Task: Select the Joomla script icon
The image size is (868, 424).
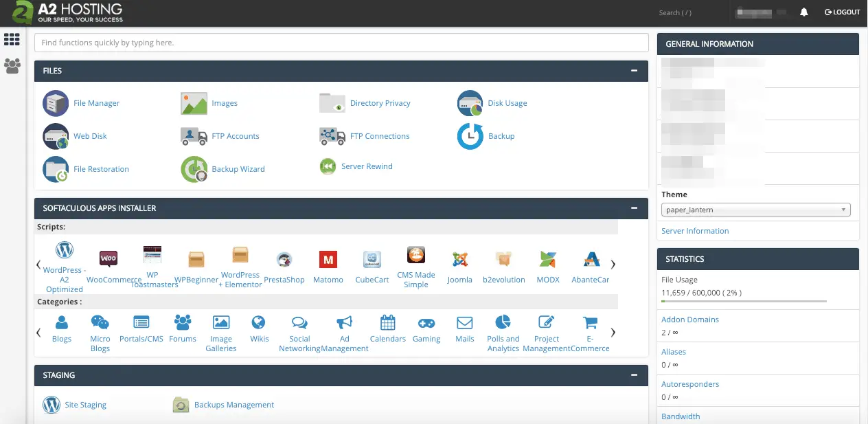Action: (x=460, y=259)
